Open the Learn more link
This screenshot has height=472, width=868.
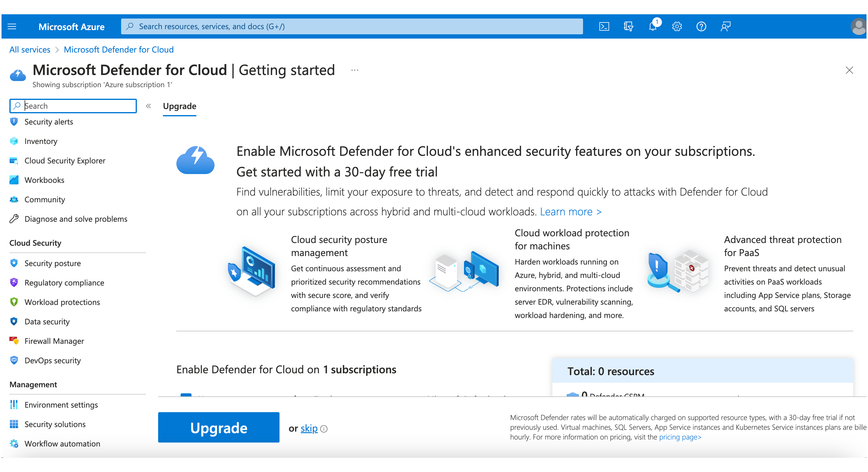571,211
